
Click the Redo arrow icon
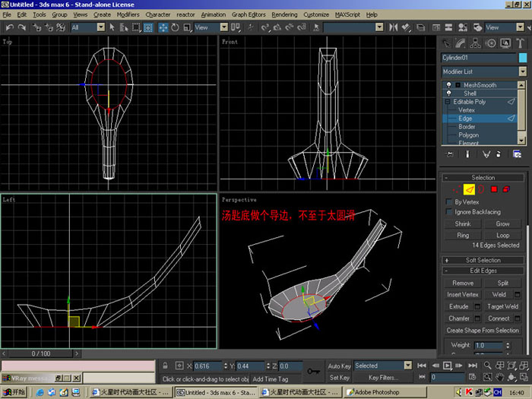[22, 27]
